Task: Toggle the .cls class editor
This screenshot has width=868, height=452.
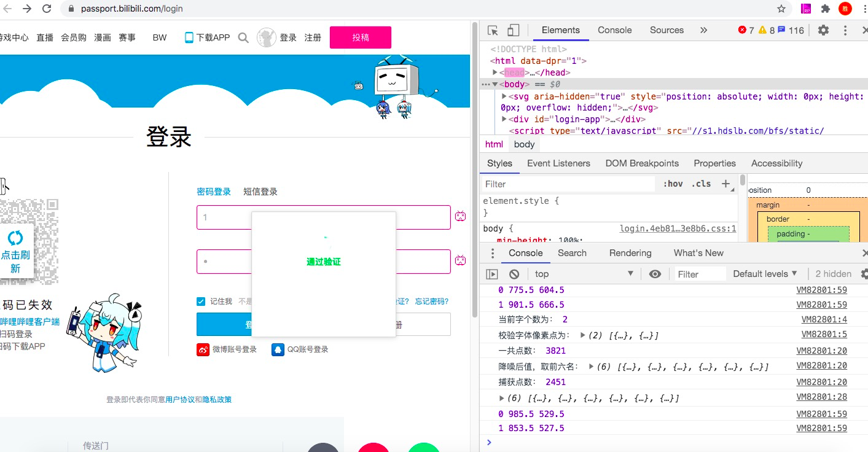Action: pyautogui.click(x=701, y=184)
